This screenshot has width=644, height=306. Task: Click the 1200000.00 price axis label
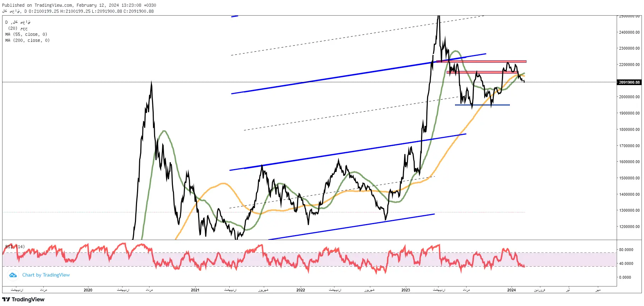pyautogui.click(x=629, y=227)
